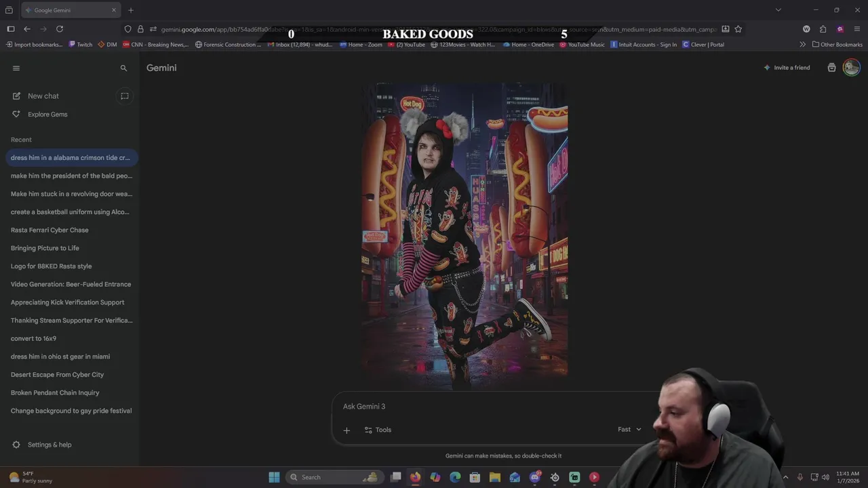
Task: Open chat 'Desert Escape From Cyber City'
Action: click(x=71, y=375)
